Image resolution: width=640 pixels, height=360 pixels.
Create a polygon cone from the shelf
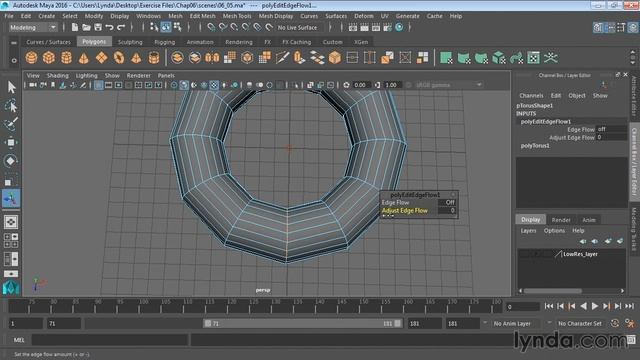click(84, 58)
